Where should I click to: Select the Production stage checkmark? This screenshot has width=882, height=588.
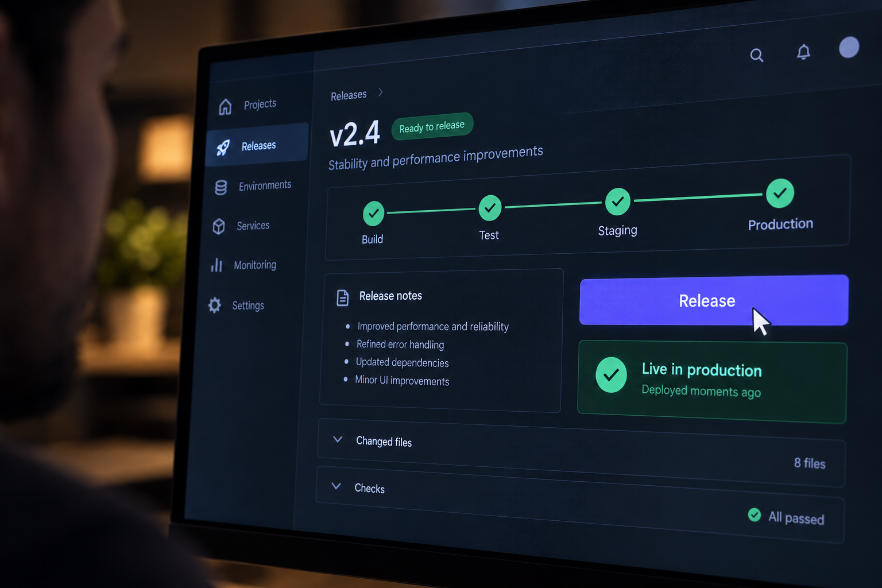click(x=780, y=194)
